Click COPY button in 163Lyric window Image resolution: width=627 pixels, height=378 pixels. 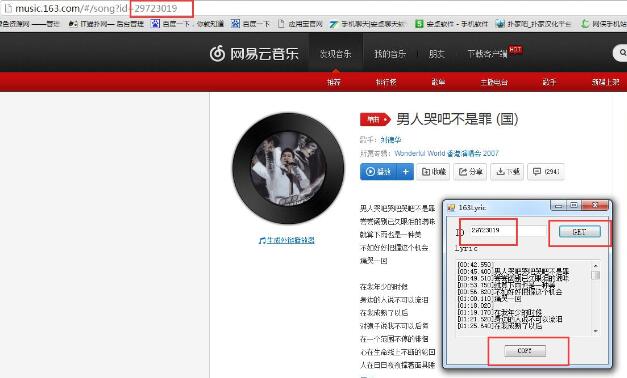tap(525, 350)
